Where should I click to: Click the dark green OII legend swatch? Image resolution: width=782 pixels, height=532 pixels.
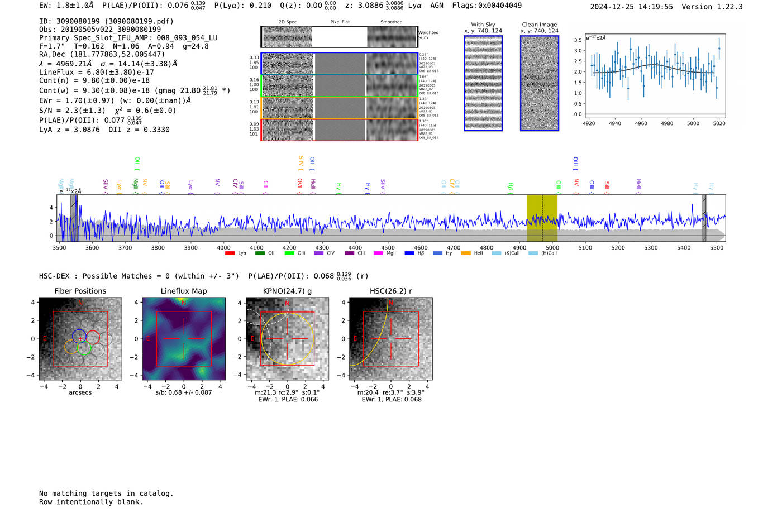[x=260, y=253]
